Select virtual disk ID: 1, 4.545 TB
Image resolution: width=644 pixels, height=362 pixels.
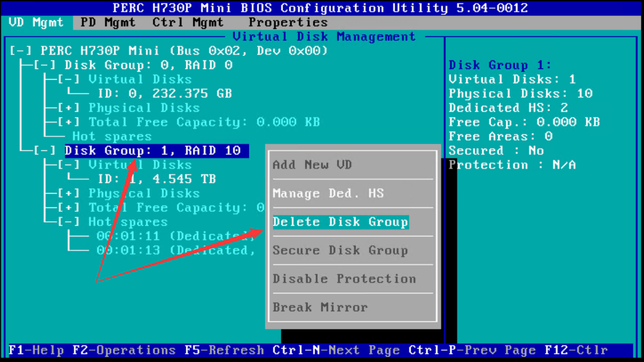tap(156, 179)
